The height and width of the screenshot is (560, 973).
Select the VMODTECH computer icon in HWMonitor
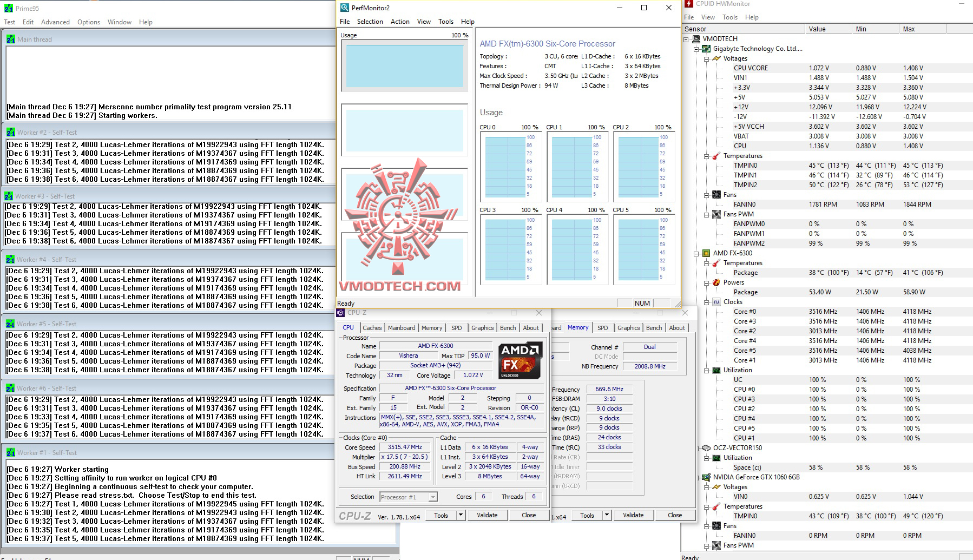696,39
